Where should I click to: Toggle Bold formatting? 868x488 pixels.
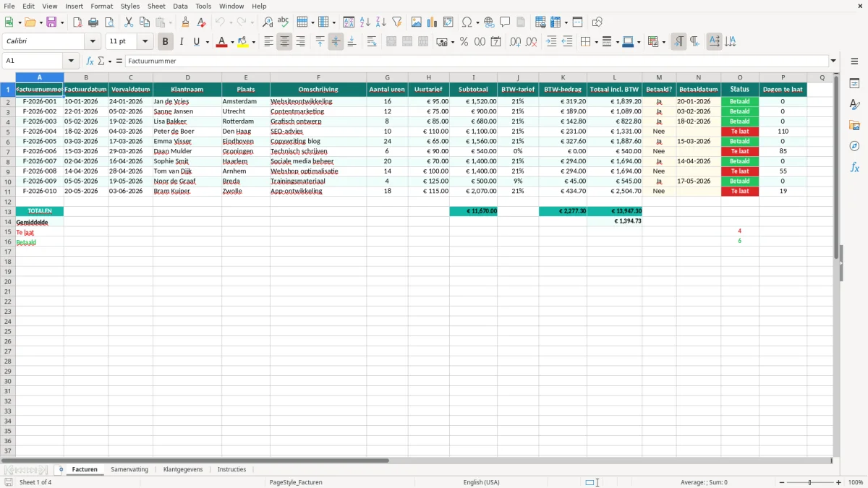pos(166,42)
